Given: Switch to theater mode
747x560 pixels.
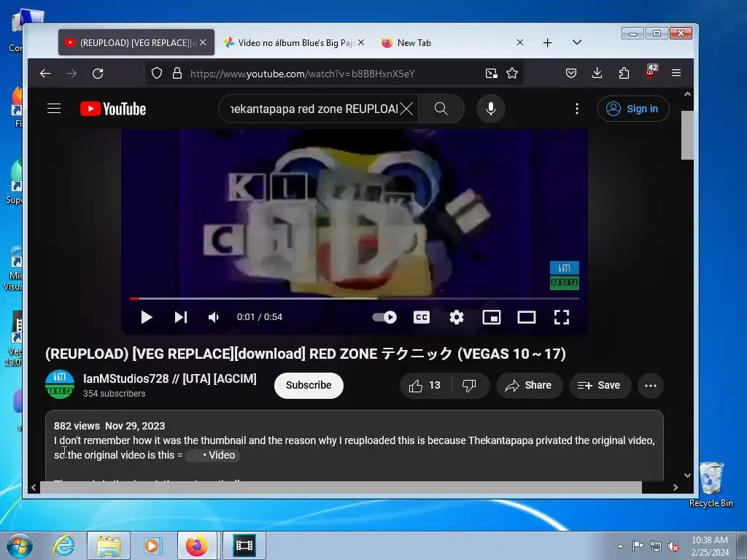Looking at the screenshot, I should point(527,317).
